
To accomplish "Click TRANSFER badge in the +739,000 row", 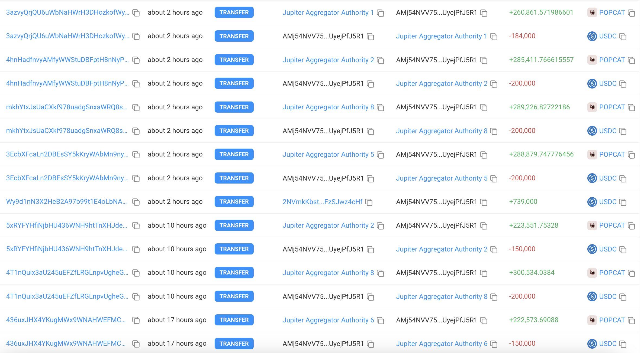I will click(x=234, y=201).
